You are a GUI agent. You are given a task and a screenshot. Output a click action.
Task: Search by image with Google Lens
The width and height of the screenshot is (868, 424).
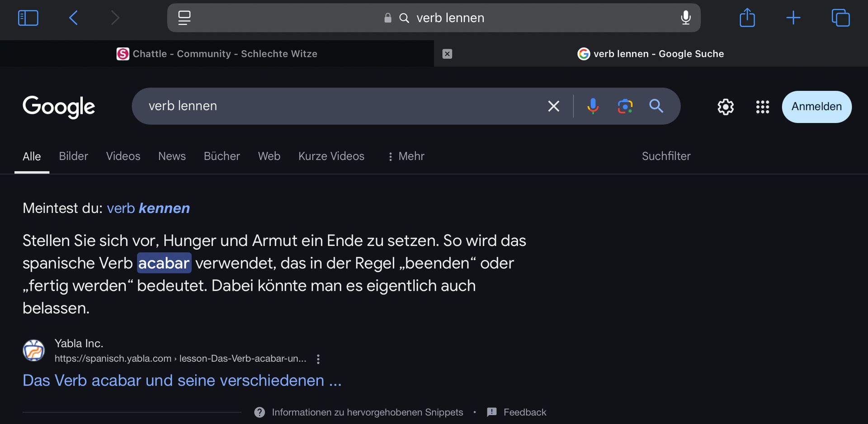(625, 106)
